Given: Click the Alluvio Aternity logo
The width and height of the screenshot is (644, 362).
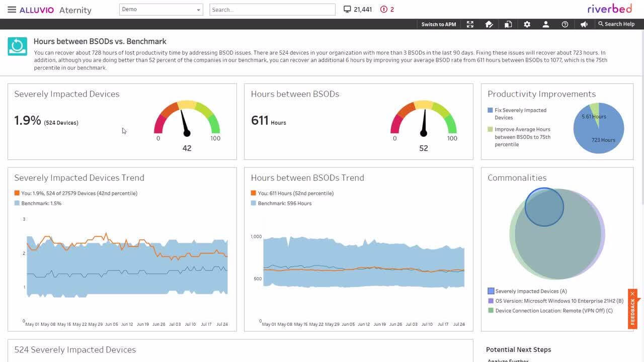Looking at the screenshot, I should [x=55, y=10].
